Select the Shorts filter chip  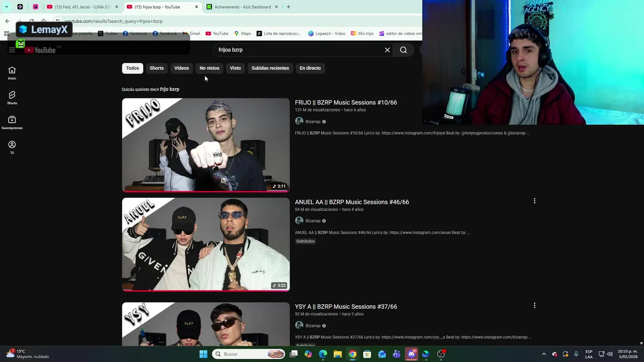click(x=156, y=68)
